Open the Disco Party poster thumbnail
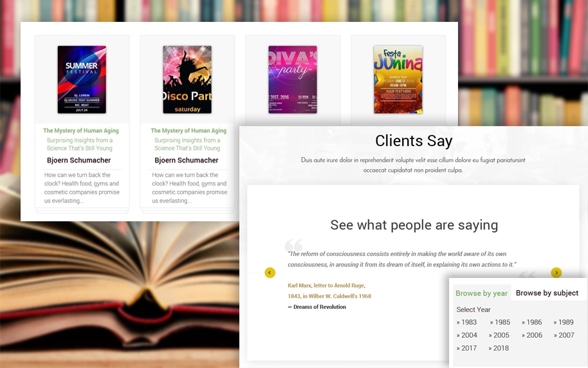Viewport: 588px width, 368px height. 187,80
